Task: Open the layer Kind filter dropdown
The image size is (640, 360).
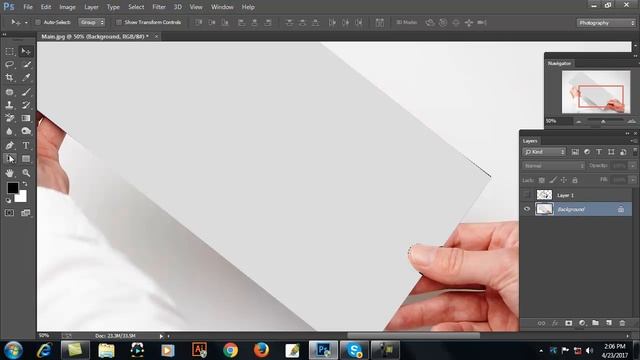Action: 544,152
